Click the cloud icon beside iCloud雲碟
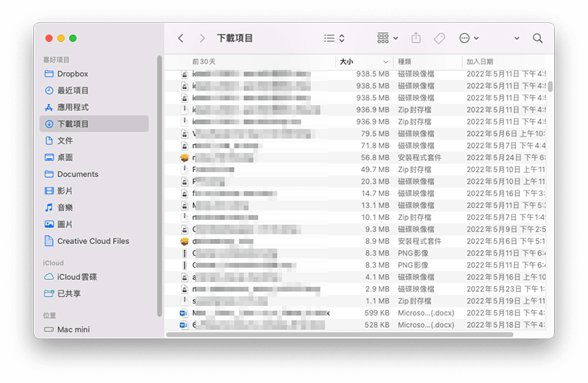Image resolution: width=588 pixels, height=383 pixels. pos(49,277)
